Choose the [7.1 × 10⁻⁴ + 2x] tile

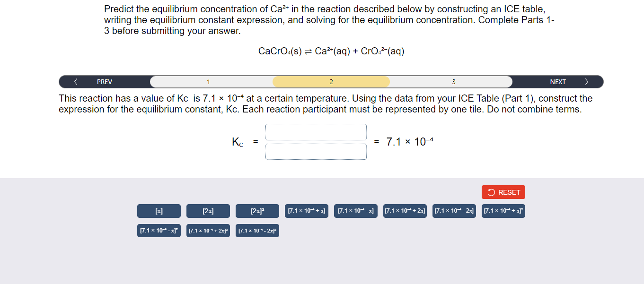pos(405,211)
